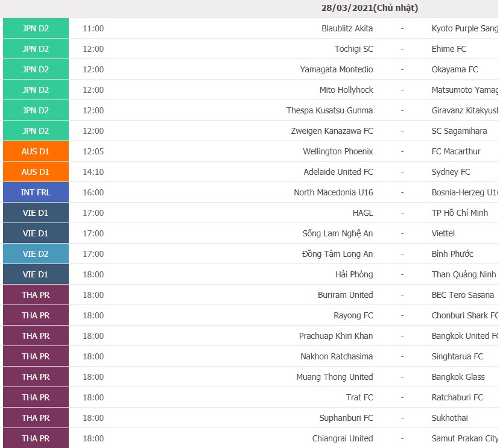
Task: Click TP Hồ Chí Minh team name
Action: point(460,213)
